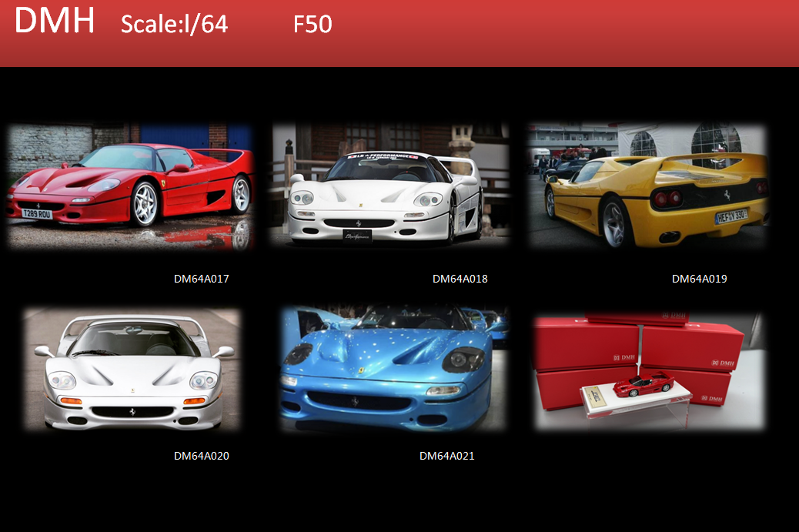
Task: Click the red Ferrari F50 photo
Action: 129,186
